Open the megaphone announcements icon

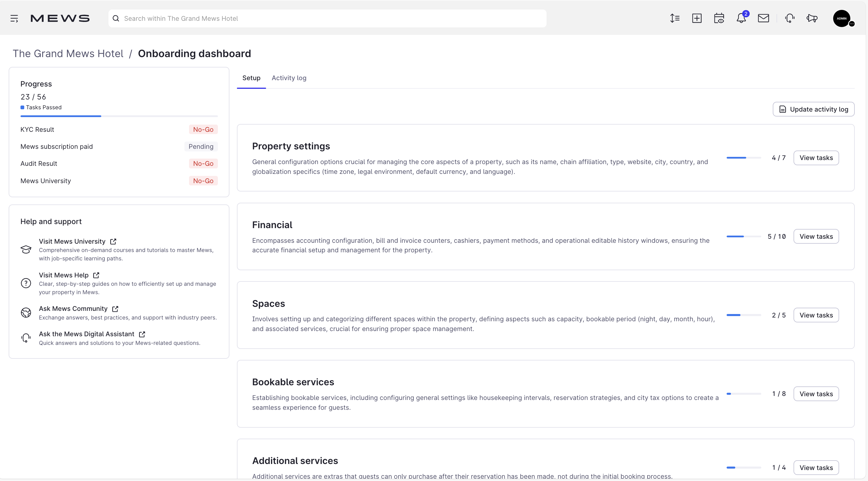pyautogui.click(x=812, y=18)
